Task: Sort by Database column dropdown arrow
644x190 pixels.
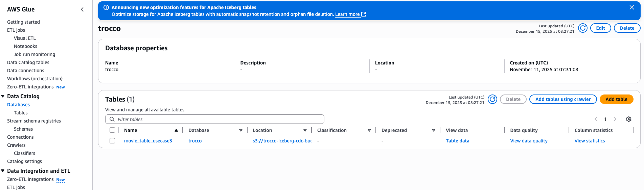Action: coord(240,130)
